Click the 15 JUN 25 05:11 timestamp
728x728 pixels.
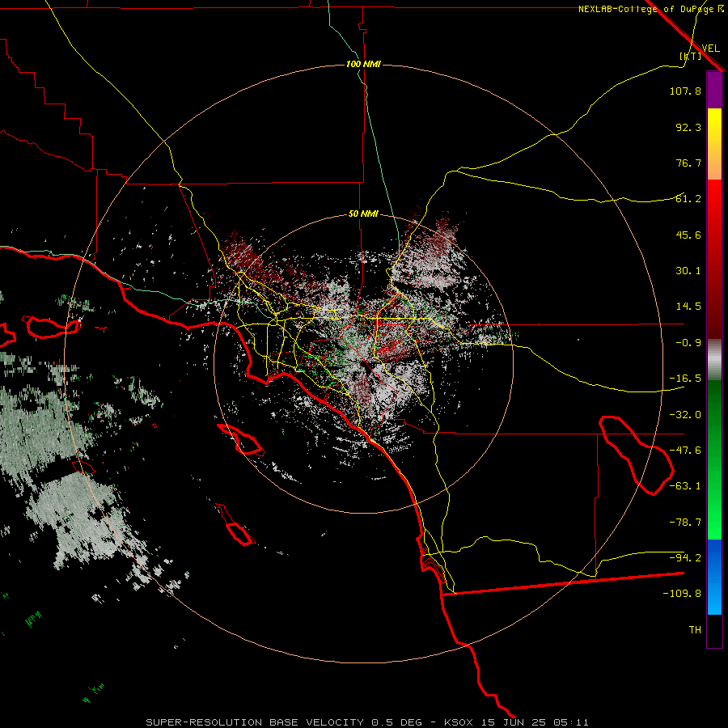point(536,722)
